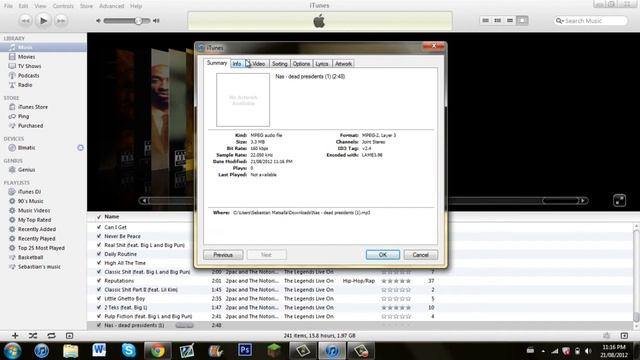Click OK in the iTunes dialog
This screenshot has width=640, height=360.
[x=382, y=255]
